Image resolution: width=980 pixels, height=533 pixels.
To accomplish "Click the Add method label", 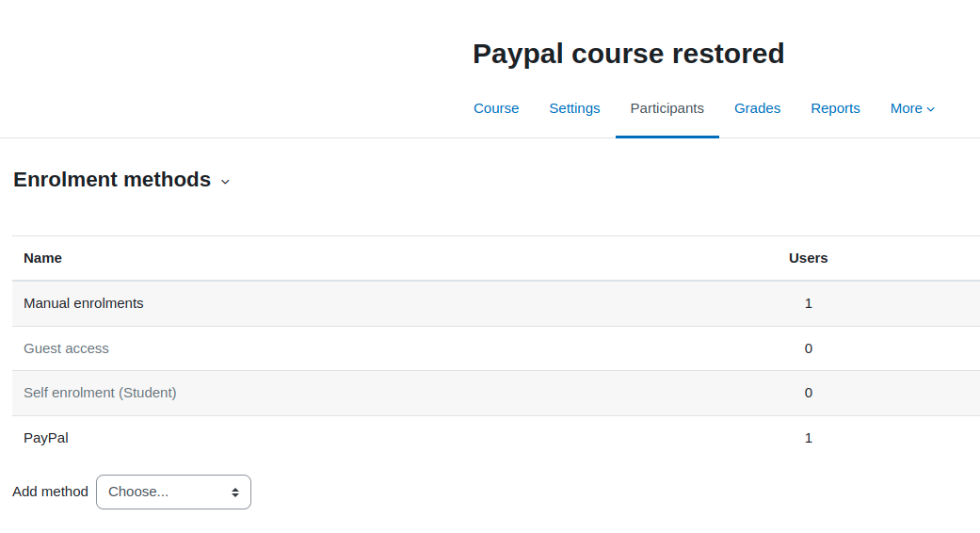I will (x=50, y=492).
